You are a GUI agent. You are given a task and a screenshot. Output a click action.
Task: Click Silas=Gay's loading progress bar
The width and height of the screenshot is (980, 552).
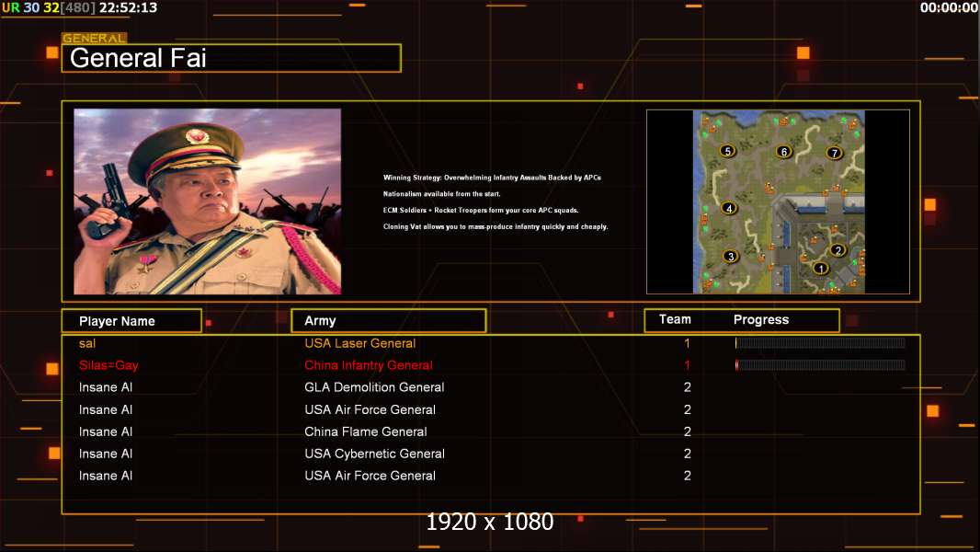(x=820, y=365)
